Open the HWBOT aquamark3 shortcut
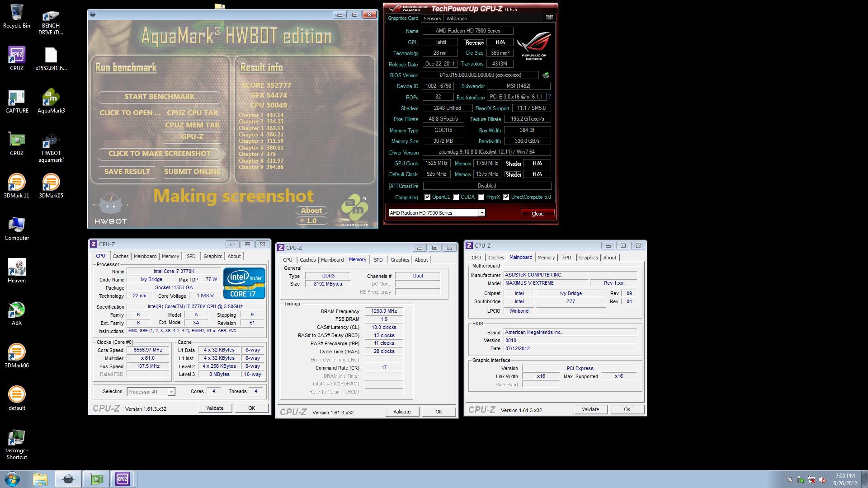Screen dimensions: 868x488 (x=51, y=147)
